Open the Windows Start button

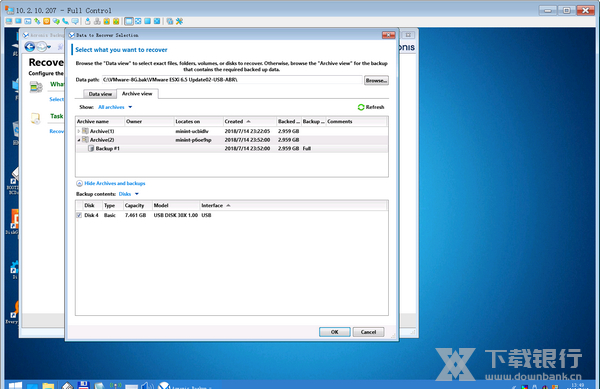[15, 385]
